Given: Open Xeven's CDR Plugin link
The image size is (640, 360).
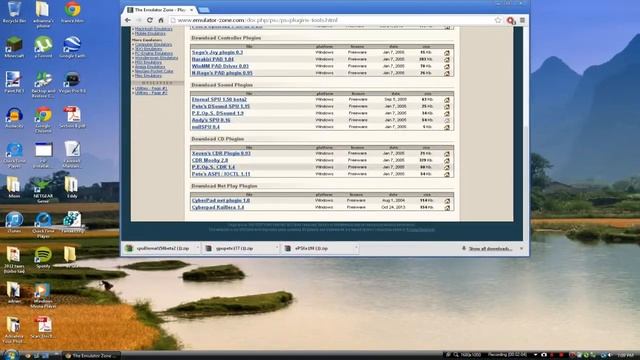Looking at the screenshot, I should [221, 153].
